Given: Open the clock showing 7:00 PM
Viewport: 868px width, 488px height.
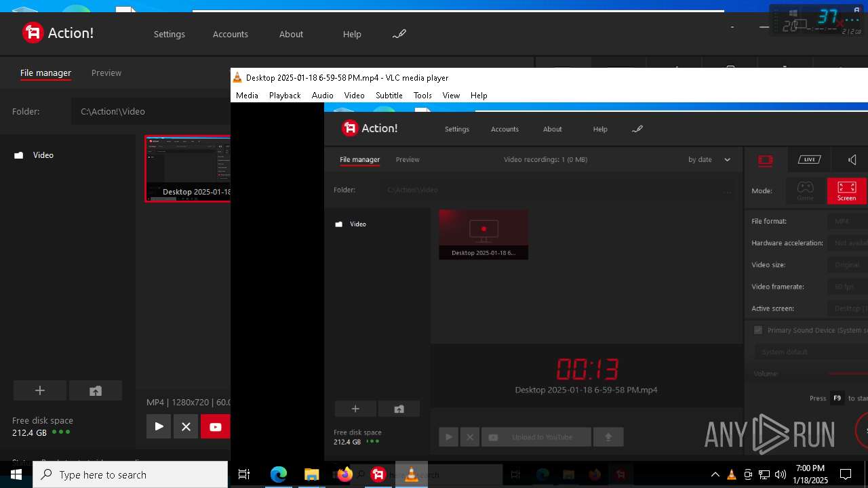Looking at the screenshot, I should 811,474.
